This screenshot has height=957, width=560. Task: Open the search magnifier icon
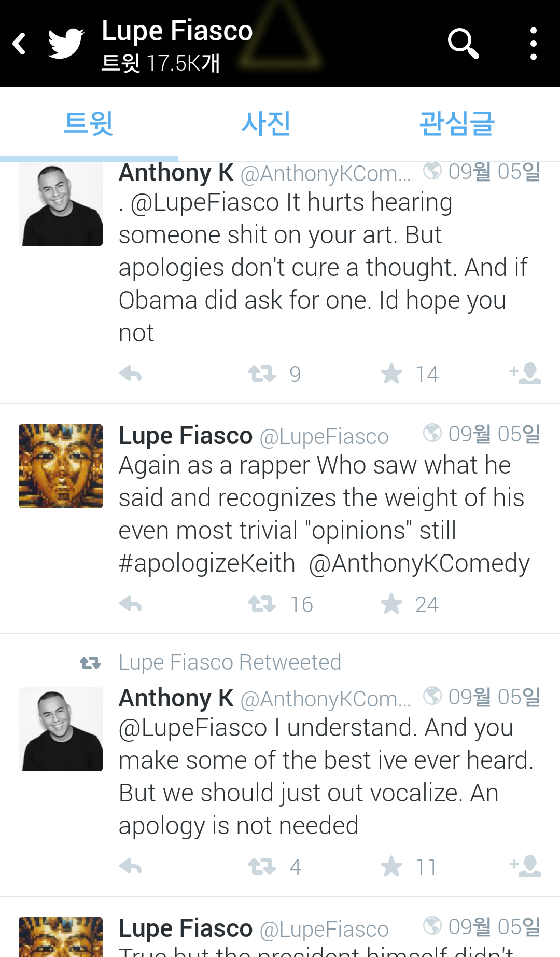point(463,44)
